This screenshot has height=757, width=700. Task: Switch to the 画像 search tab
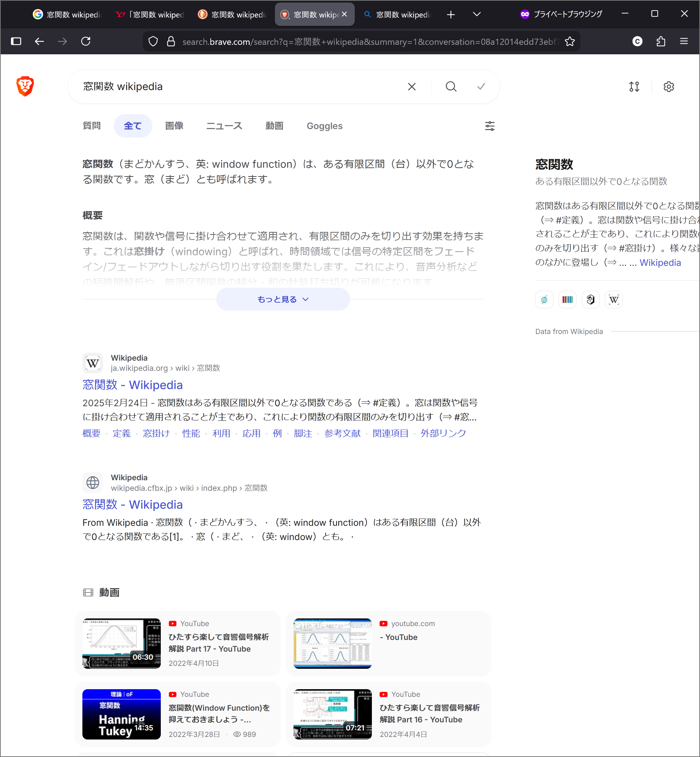tap(174, 126)
